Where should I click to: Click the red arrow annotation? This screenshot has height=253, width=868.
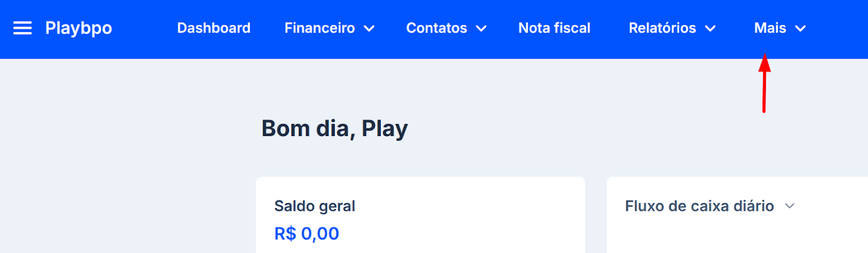pos(764,83)
